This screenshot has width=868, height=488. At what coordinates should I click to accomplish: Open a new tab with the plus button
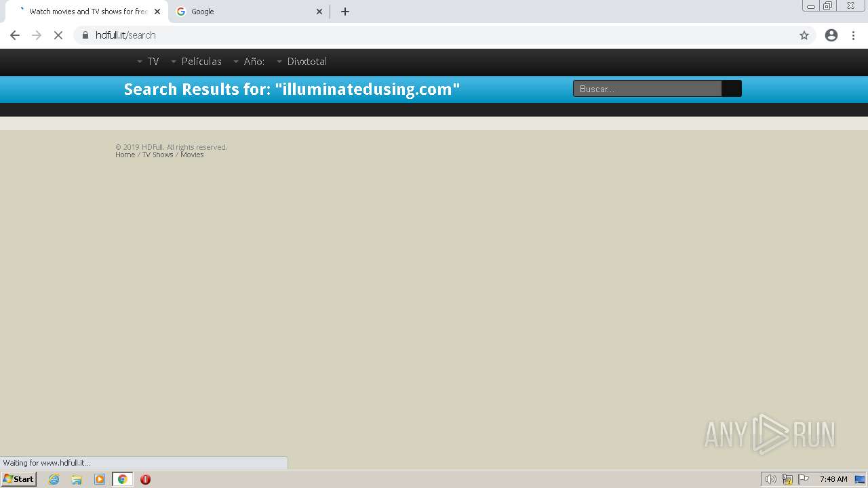pos(345,12)
